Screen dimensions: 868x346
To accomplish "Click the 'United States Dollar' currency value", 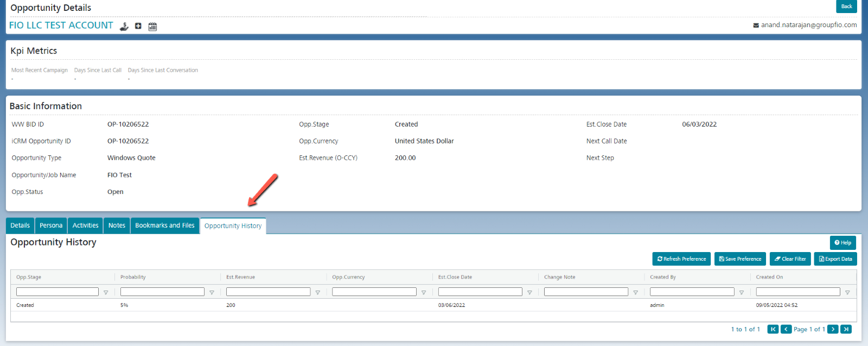I will [424, 141].
